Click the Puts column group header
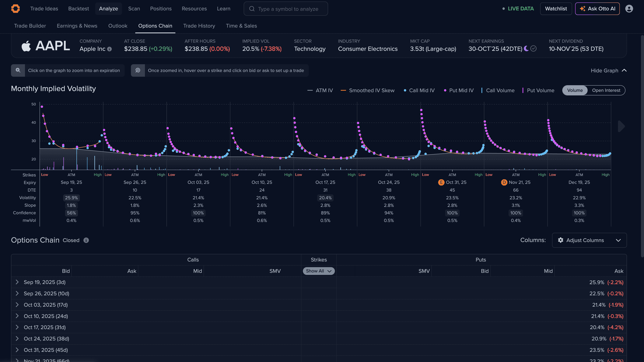 point(481,260)
